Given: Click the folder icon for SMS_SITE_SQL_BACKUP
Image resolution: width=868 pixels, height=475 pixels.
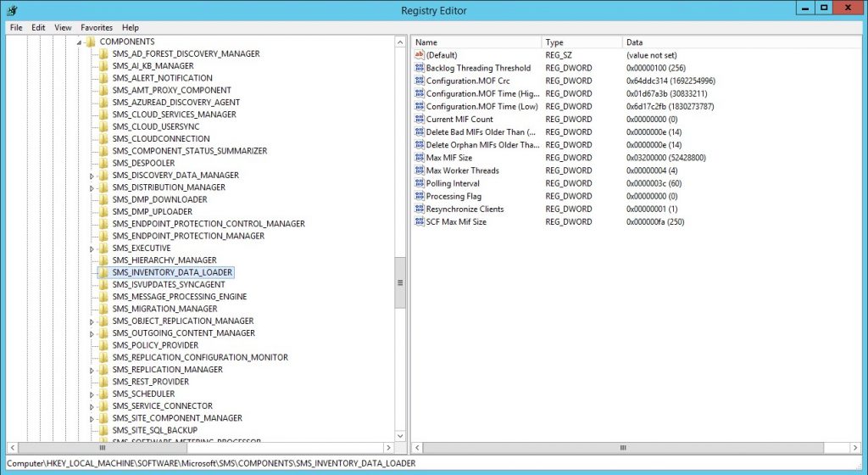Looking at the screenshot, I should [x=103, y=431].
